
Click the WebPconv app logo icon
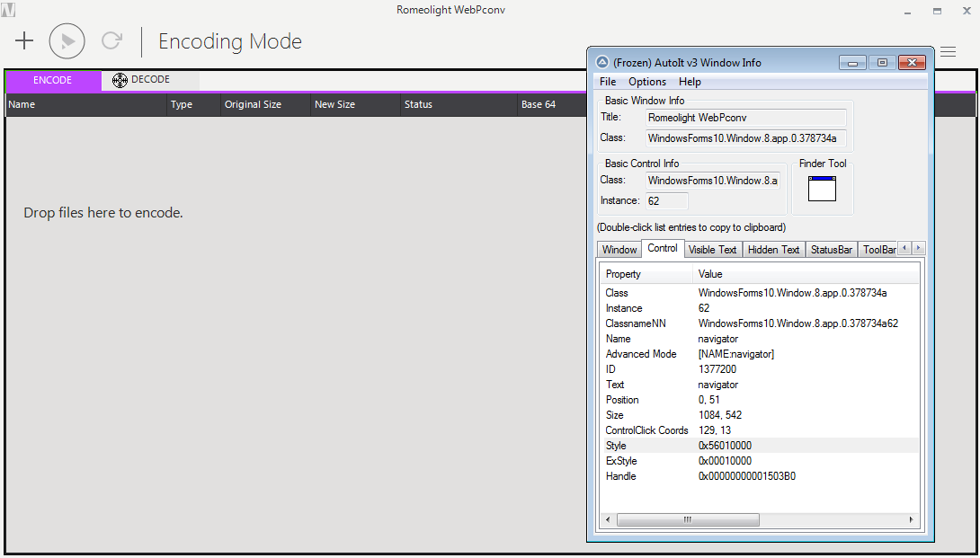[8, 10]
